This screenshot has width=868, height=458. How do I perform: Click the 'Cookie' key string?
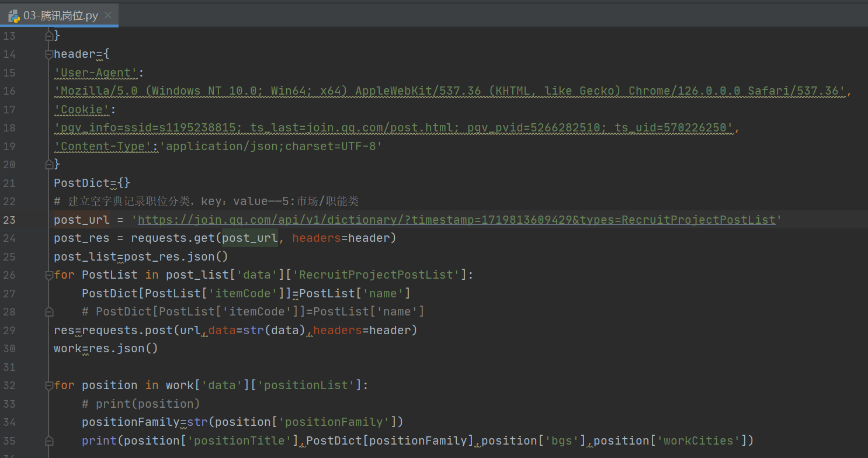(x=82, y=110)
